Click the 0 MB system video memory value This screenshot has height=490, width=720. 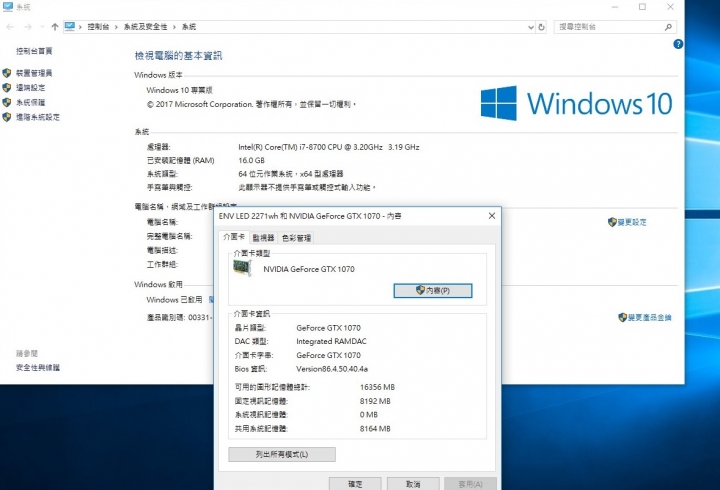369,415
